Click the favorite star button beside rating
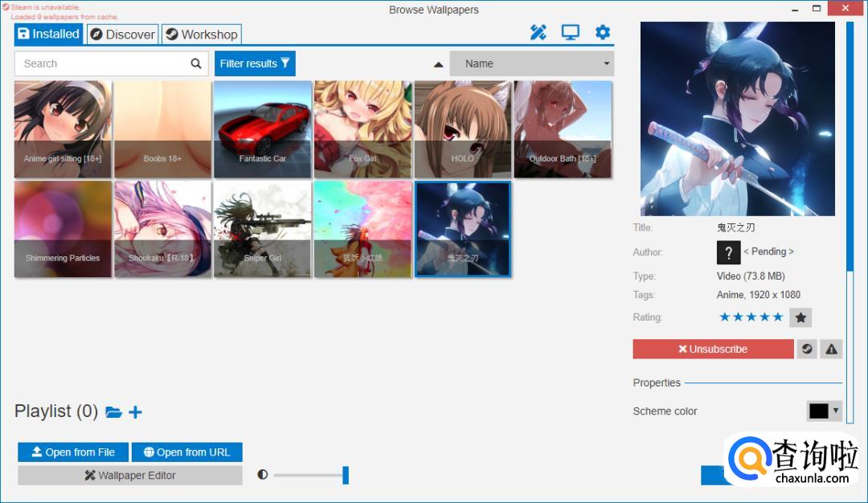This screenshot has width=868, height=503. coord(800,317)
